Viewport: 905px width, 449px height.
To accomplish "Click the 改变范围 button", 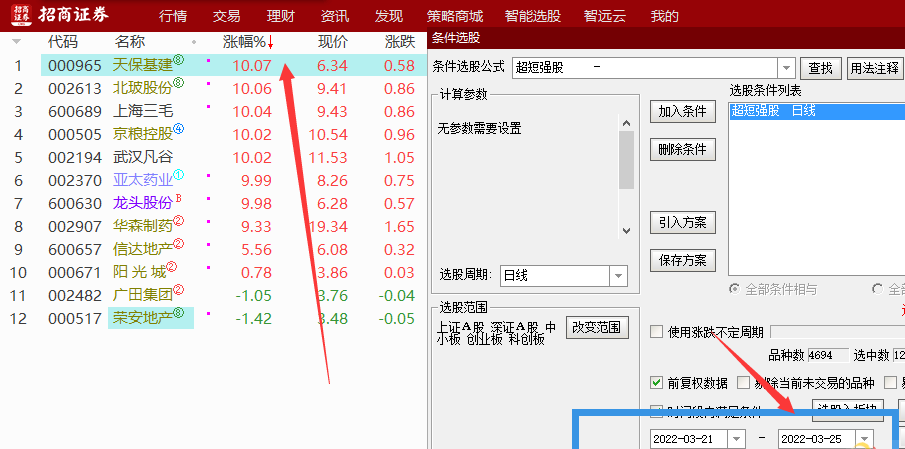I will (596, 327).
